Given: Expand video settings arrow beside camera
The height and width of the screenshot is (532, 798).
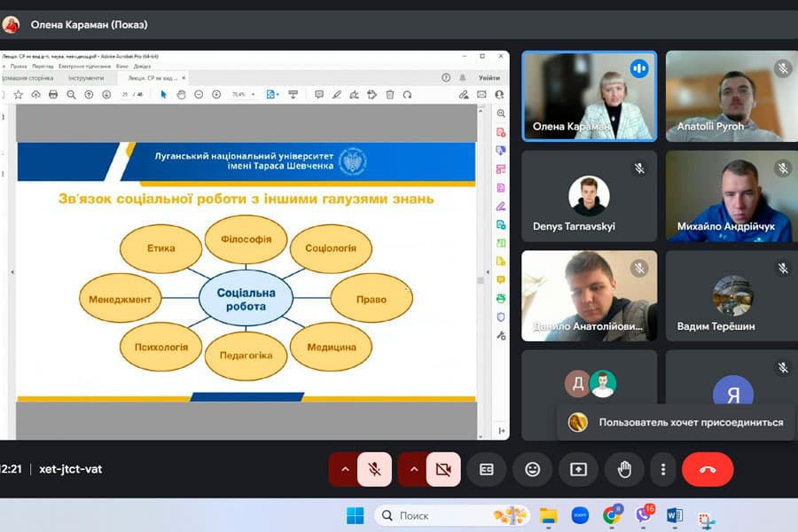Looking at the screenshot, I should [413, 470].
